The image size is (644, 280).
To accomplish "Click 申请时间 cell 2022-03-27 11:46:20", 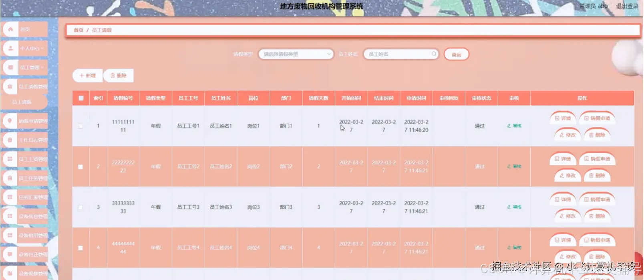I will pyautogui.click(x=416, y=126).
